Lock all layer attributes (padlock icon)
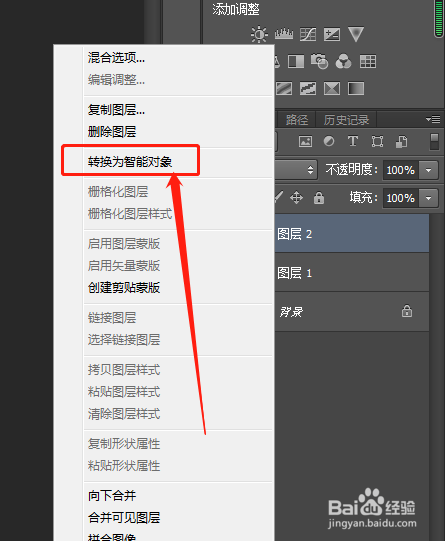The image size is (445, 541). click(319, 198)
